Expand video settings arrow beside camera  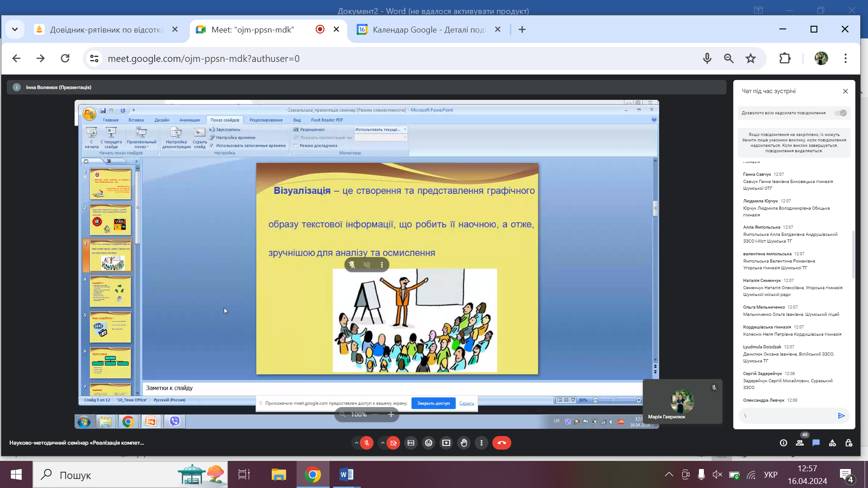pyautogui.click(x=383, y=443)
